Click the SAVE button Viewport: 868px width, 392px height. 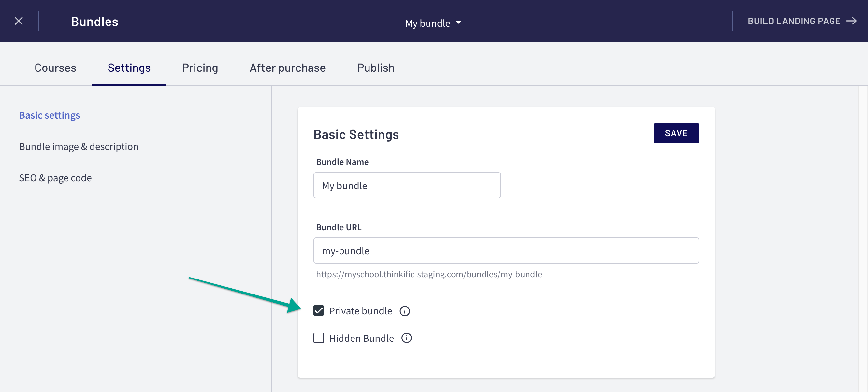tap(676, 133)
